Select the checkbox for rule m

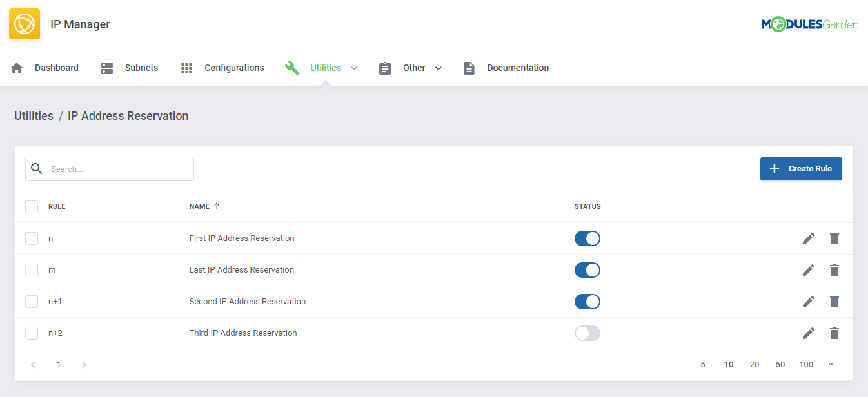click(x=31, y=269)
